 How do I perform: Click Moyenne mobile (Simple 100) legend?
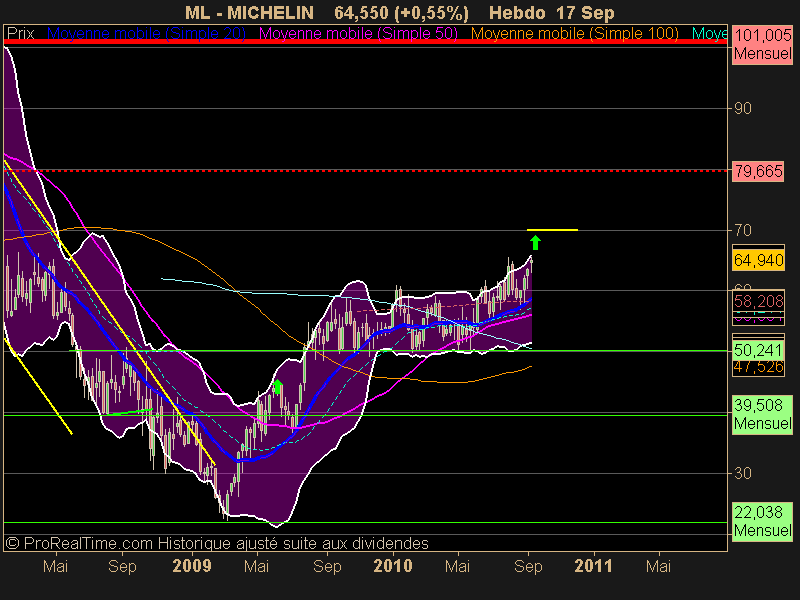[574, 34]
